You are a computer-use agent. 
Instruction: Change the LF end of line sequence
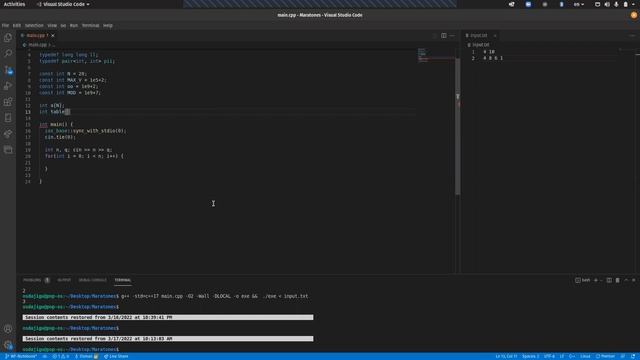point(562,356)
